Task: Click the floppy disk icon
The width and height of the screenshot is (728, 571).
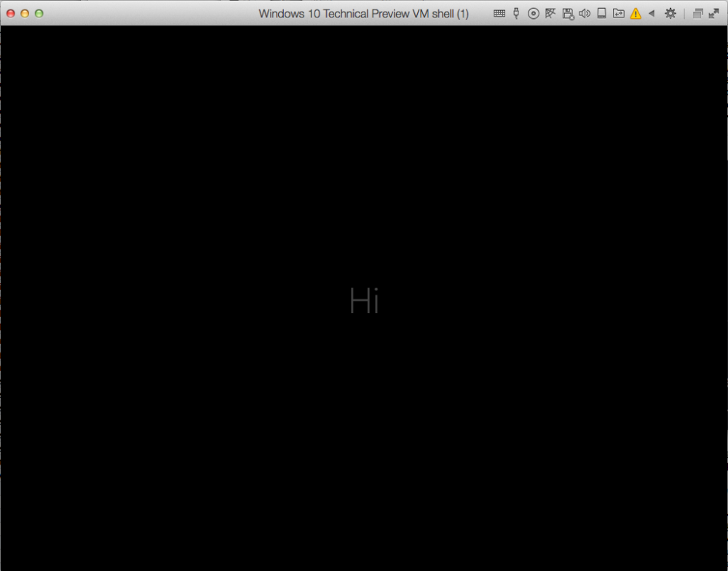Action: tap(567, 13)
